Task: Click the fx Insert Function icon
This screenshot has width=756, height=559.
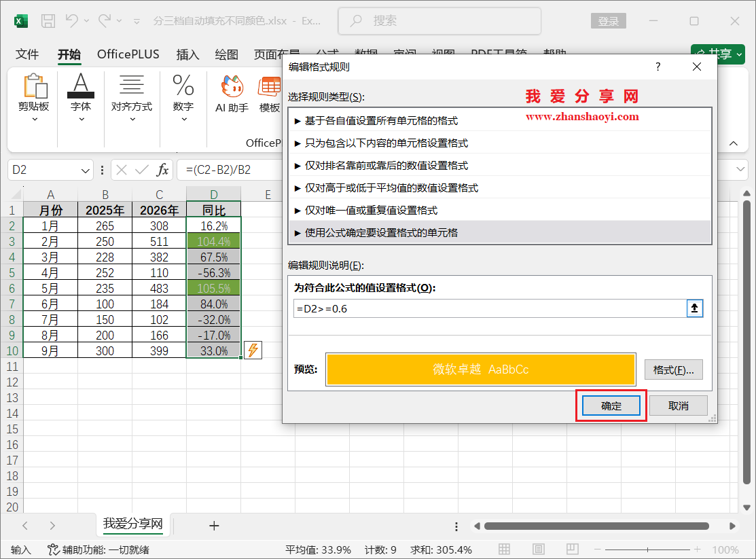Action: point(163,170)
